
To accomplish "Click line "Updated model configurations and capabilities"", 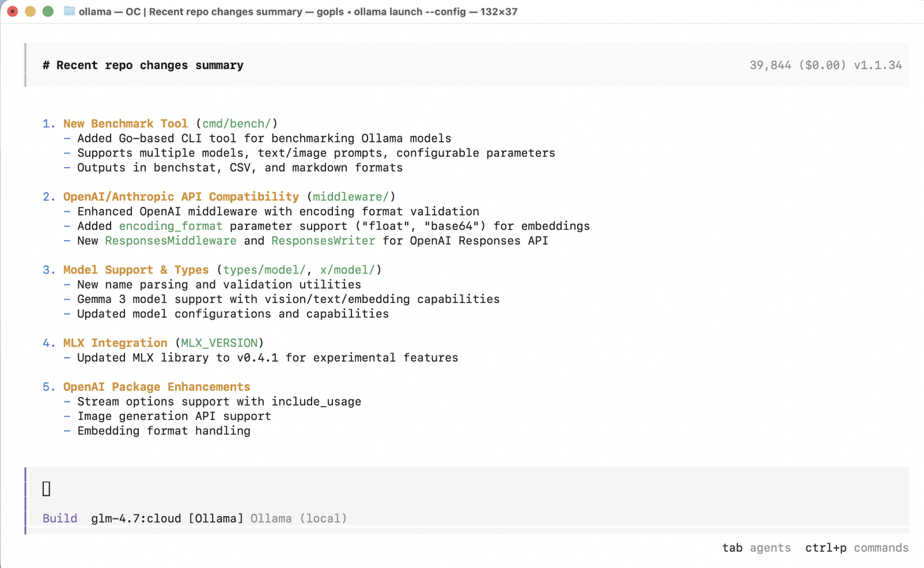I will tap(233, 314).
